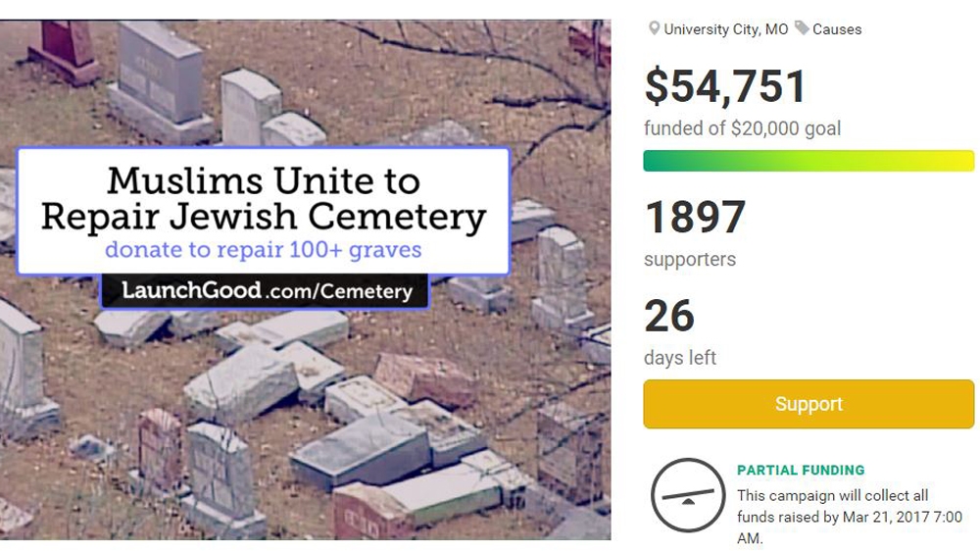Viewport: 980px width, 551px height.
Task: Click the Mar 21, 2017 deadline description
Action: [x=849, y=517]
